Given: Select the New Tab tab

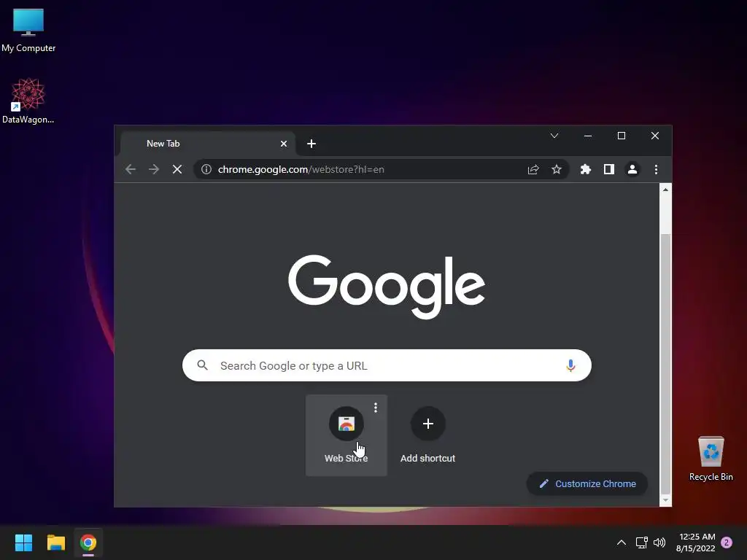Looking at the screenshot, I should (x=208, y=144).
